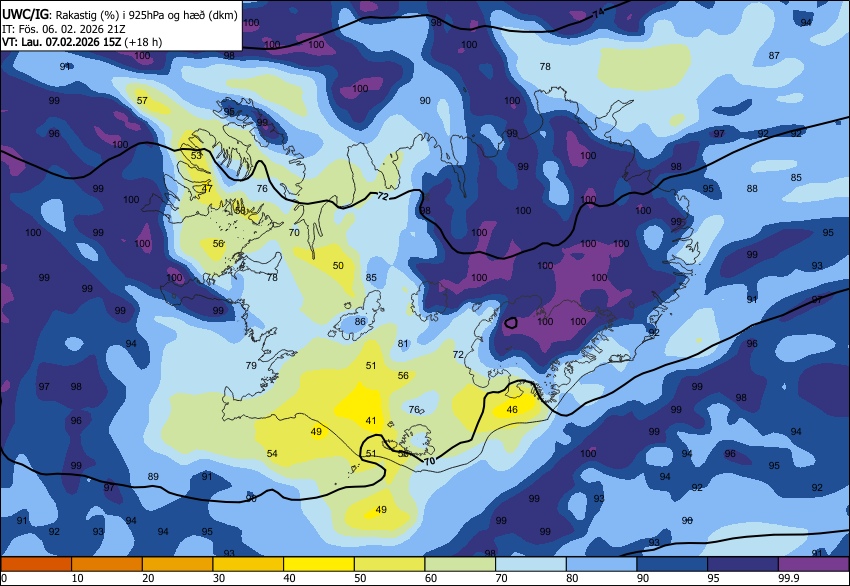
Task: Click the 0–10 dark orange legend swatch
Action: (36, 564)
